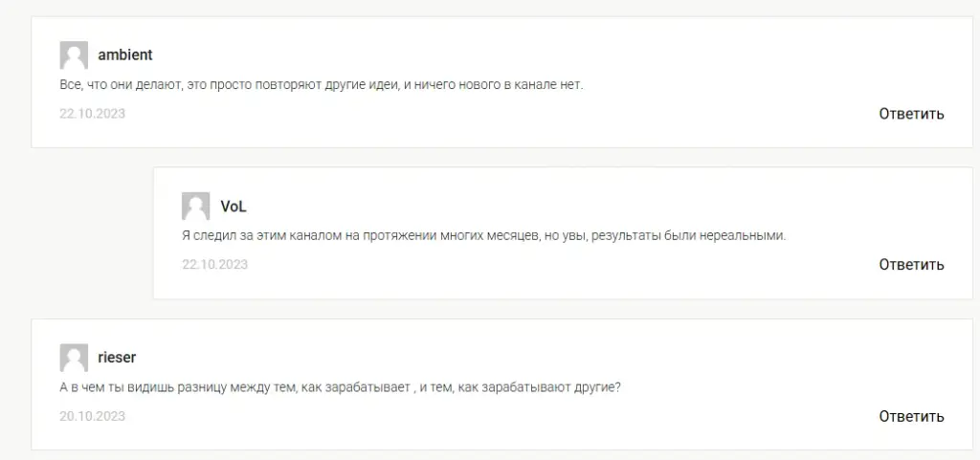Open the VoL username profile
This screenshot has width=980, height=460.
[x=234, y=207]
